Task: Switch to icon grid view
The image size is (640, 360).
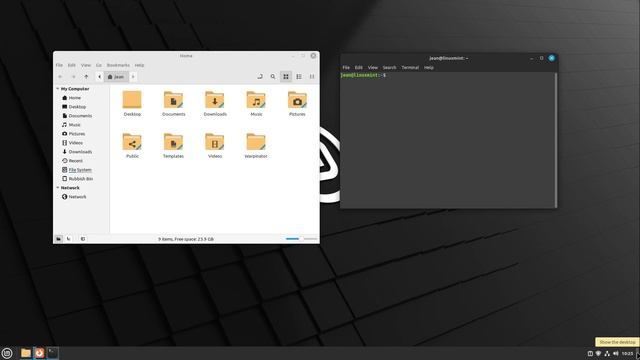Action: click(286, 77)
